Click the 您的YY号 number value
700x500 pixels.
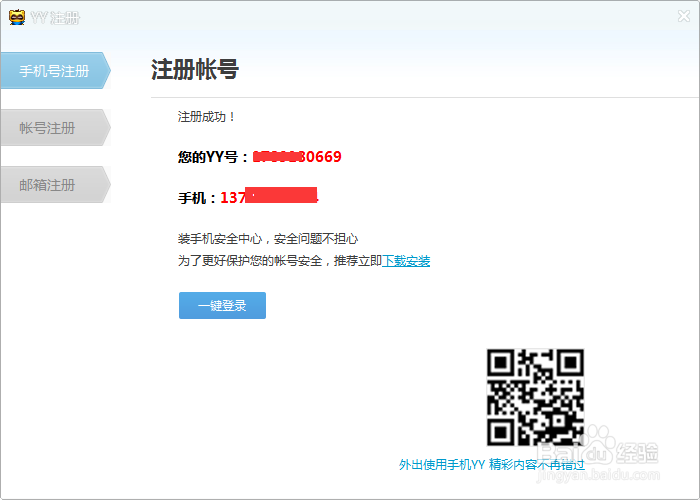click(x=297, y=157)
